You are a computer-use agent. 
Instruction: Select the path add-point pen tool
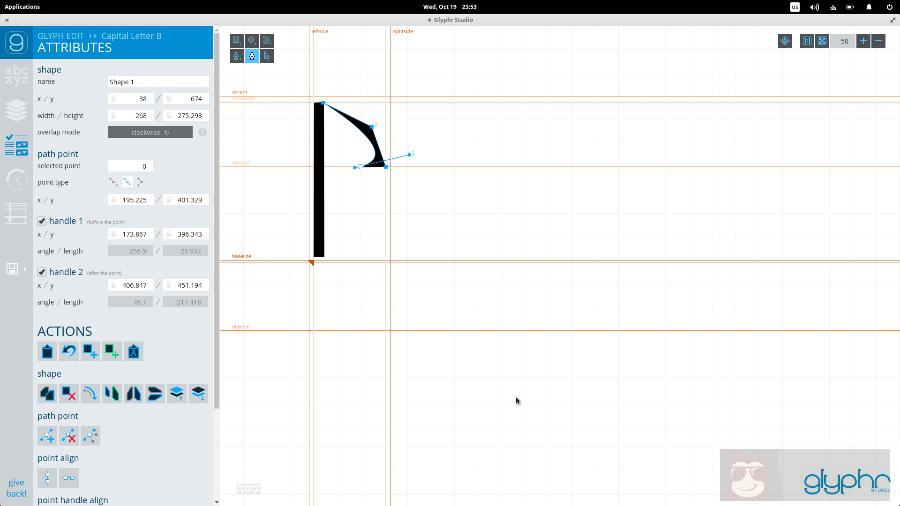click(236, 56)
